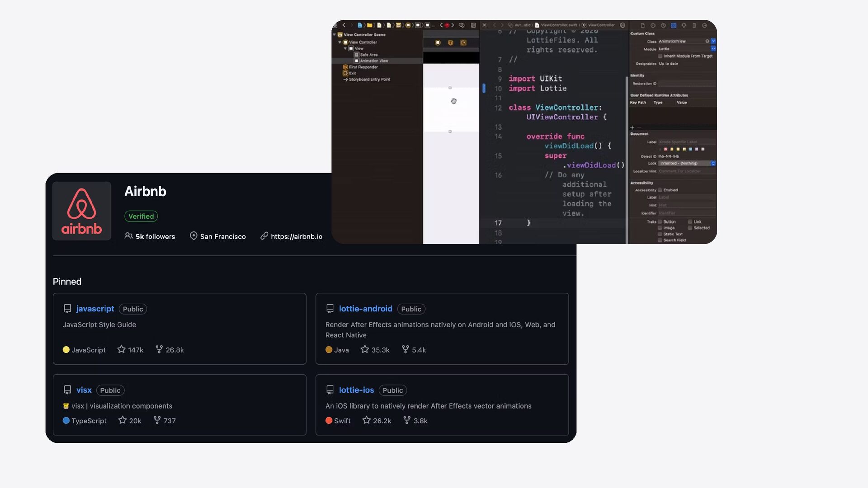Open the Identity inspector tab icon

pos(673,26)
